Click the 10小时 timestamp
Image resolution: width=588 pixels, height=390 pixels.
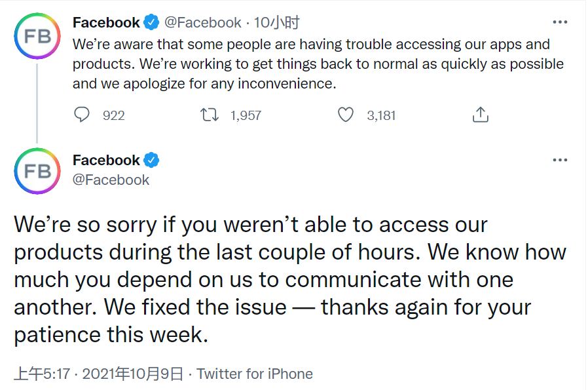coord(277,22)
